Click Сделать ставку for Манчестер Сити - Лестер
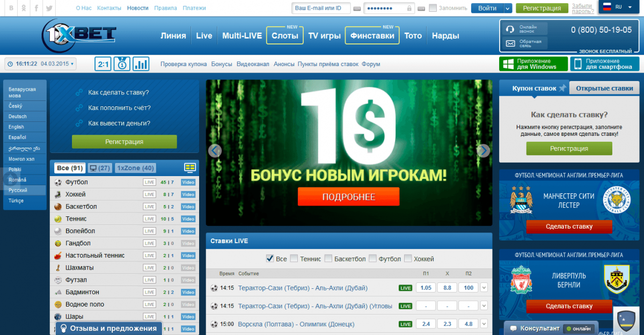This screenshot has height=335, width=644. click(x=569, y=227)
